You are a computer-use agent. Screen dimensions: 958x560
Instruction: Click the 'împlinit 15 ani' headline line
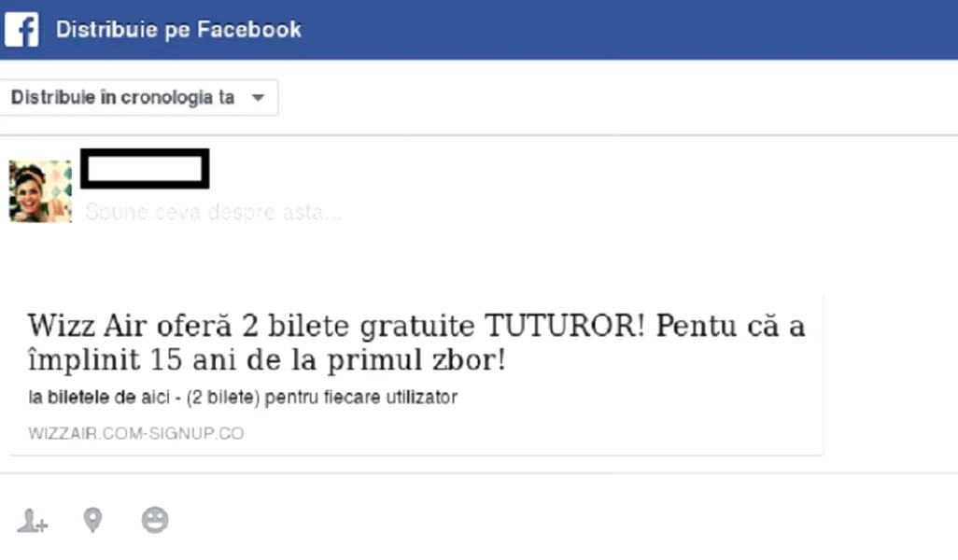point(267,359)
